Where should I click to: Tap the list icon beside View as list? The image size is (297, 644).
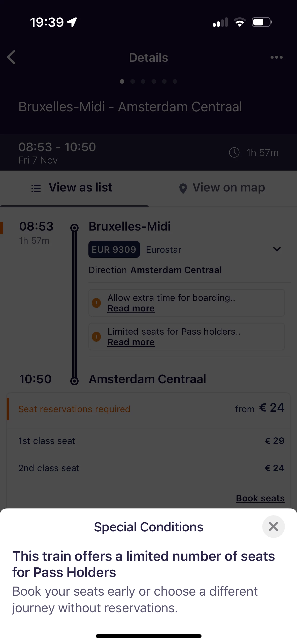pos(36,188)
